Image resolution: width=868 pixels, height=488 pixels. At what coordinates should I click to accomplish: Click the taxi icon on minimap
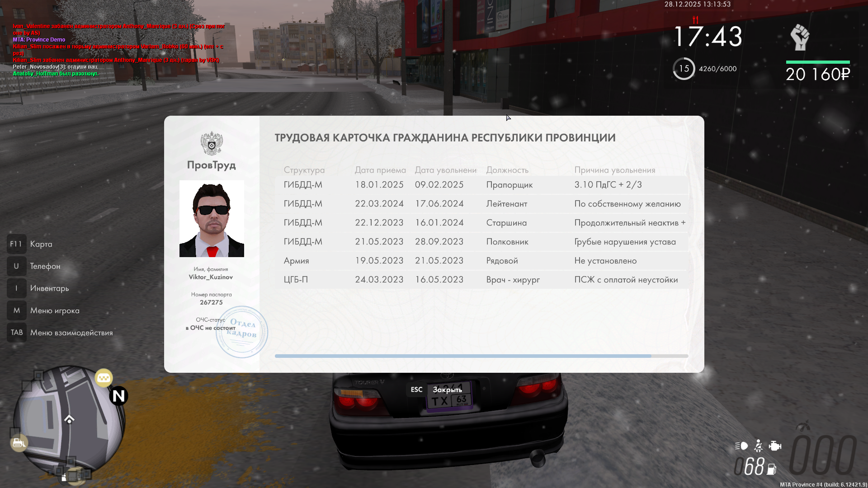coord(104,378)
